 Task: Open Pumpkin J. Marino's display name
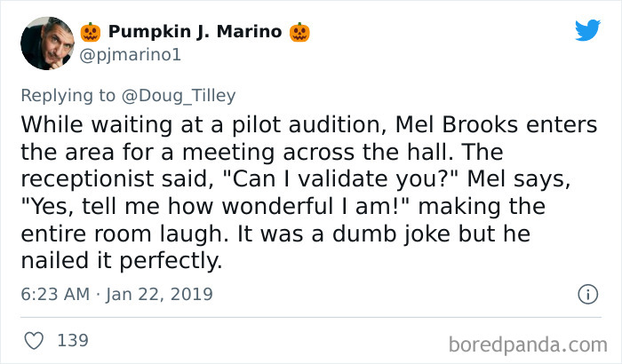click(x=195, y=33)
